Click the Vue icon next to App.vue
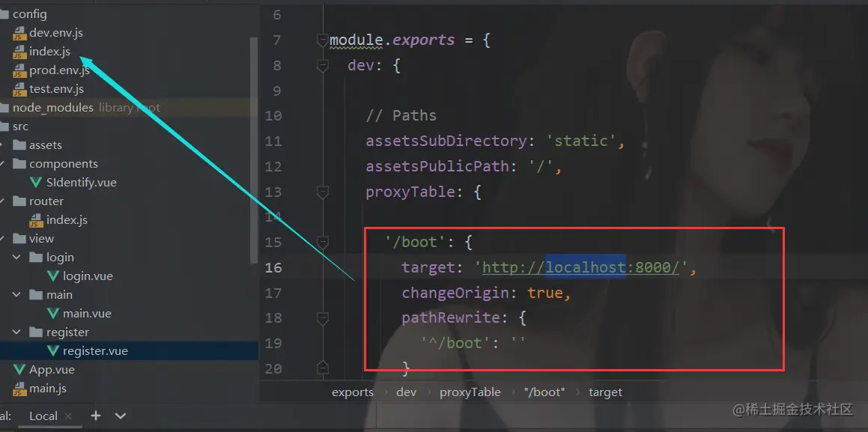The image size is (868, 432). 20,370
